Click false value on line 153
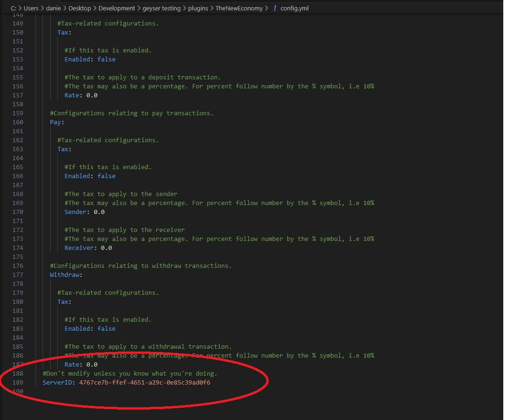This screenshot has width=508, height=420. coord(106,59)
